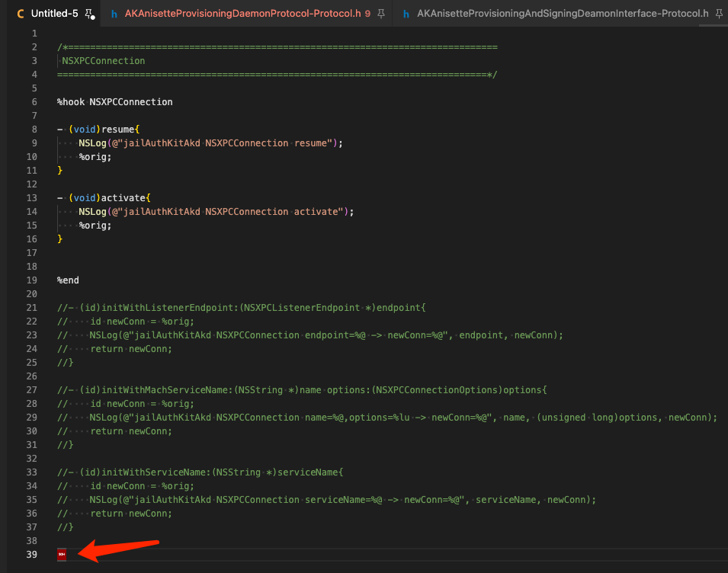The width and height of the screenshot is (728, 573).
Task: Click the %end directive on line 19
Action: pos(66,280)
